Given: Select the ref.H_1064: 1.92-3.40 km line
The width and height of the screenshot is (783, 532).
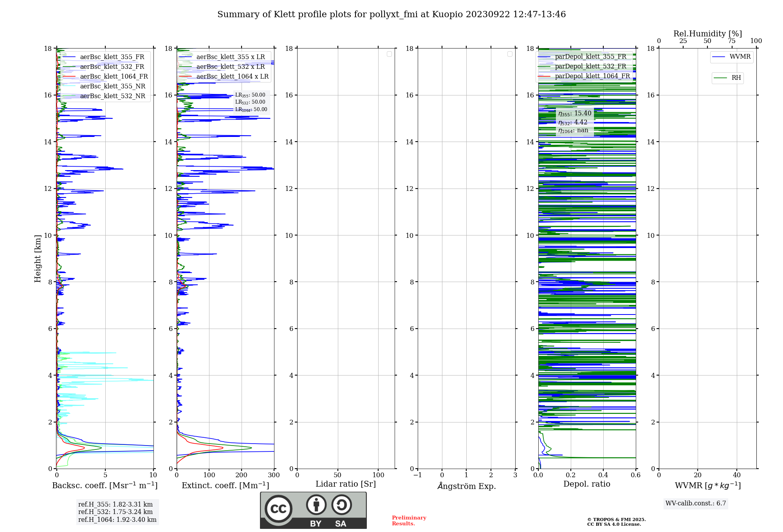Looking at the screenshot, I should [x=117, y=520].
